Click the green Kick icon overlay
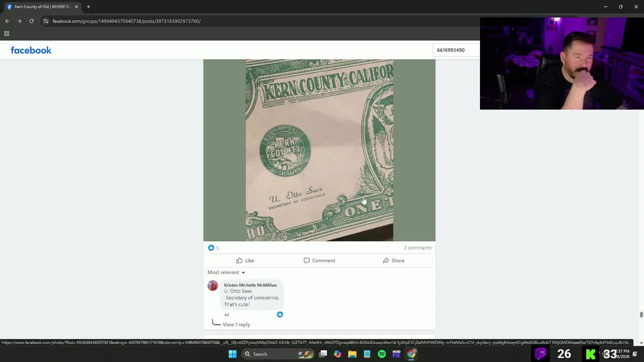Image resolution: width=644 pixels, height=362 pixels. [591, 354]
